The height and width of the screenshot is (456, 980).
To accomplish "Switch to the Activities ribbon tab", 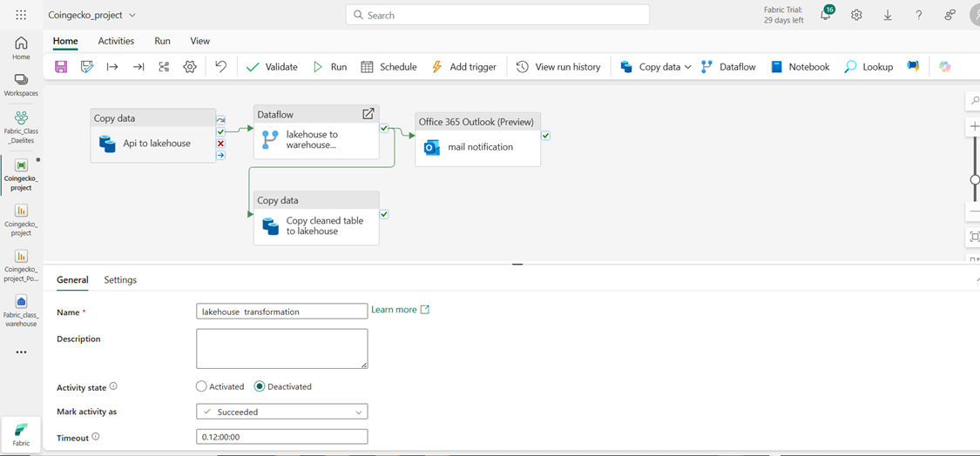I will (x=116, y=41).
